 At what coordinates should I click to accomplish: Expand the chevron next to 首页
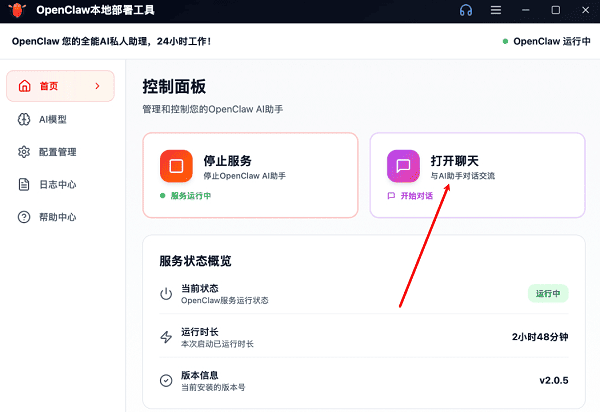click(97, 86)
